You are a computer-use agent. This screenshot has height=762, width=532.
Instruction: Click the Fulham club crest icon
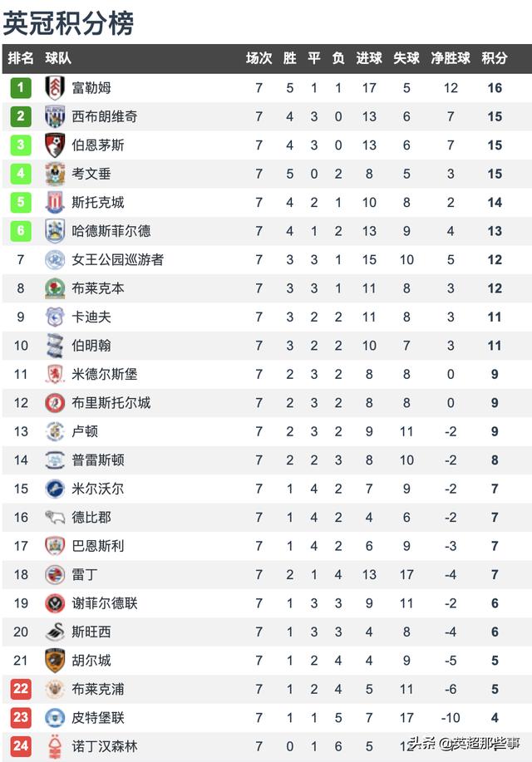click(55, 88)
